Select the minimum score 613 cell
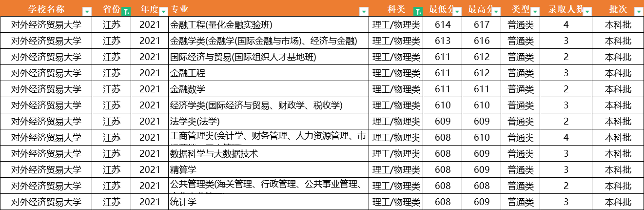This screenshot has height=210, width=644. click(443, 41)
